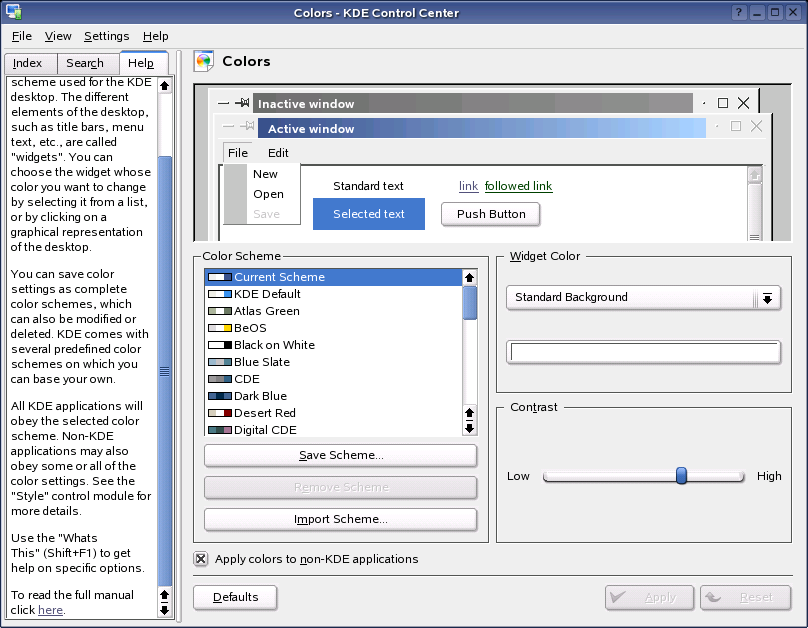Click the Active window title bar in preview
The image size is (808, 628).
pos(481,128)
